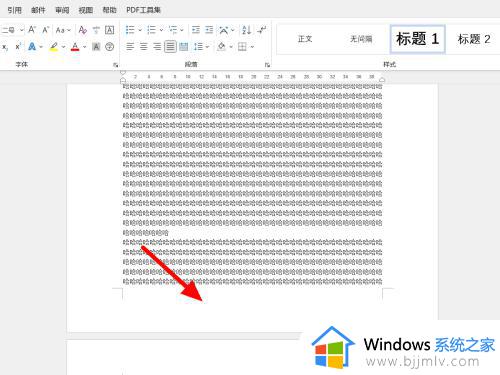
Task: Click the Increase Indent icon
Action: pyautogui.click(x=209, y=30)
